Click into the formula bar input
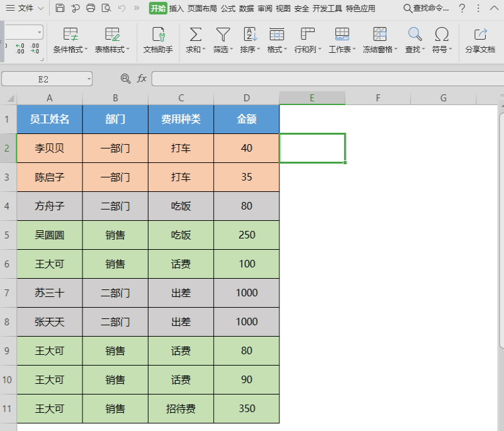This screenshot has width=504, height=431. coord(328,79)
